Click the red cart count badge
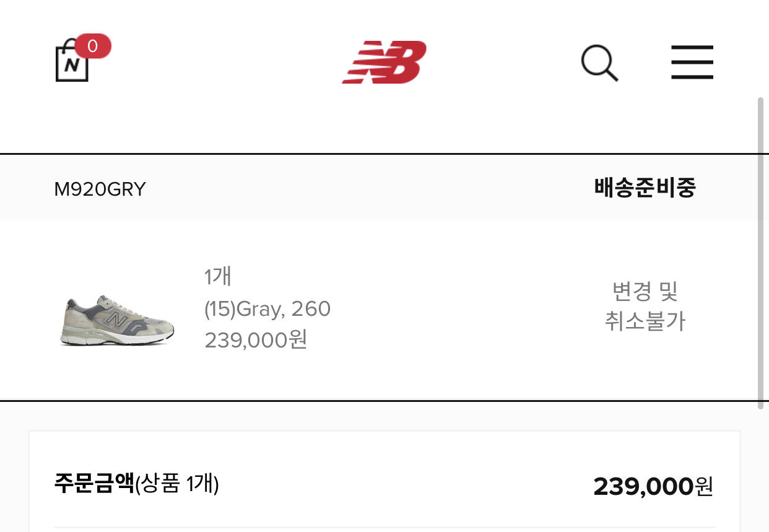Viewport: 769px width, 532px height. [x=93, y=46]
